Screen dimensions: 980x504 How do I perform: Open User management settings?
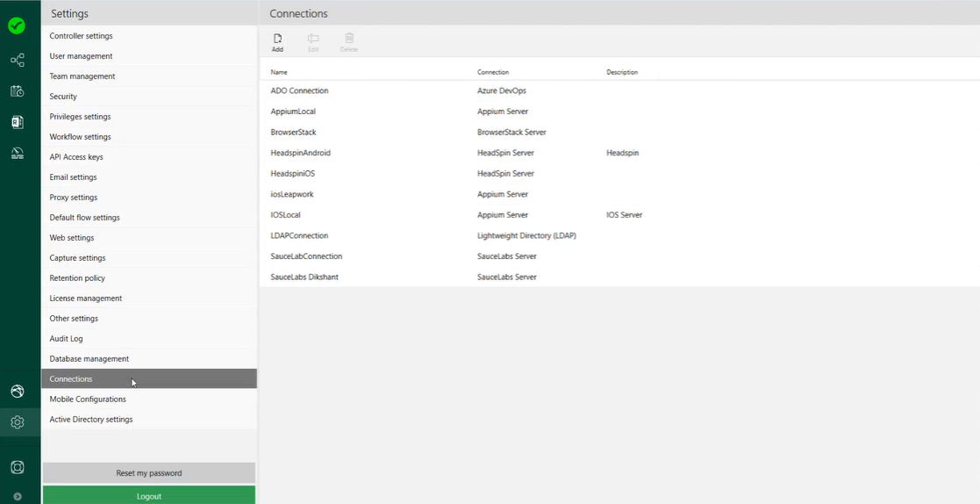click(x=81, y=56)
